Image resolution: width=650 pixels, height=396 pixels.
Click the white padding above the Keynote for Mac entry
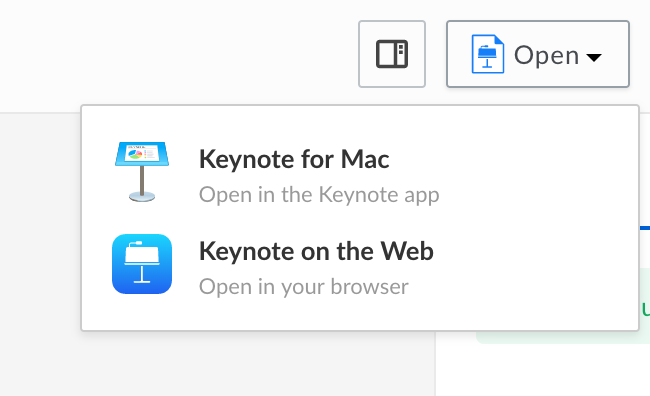360,122
